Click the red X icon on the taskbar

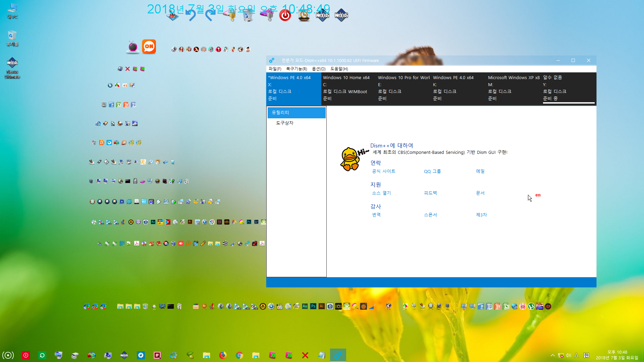[305, 355]
